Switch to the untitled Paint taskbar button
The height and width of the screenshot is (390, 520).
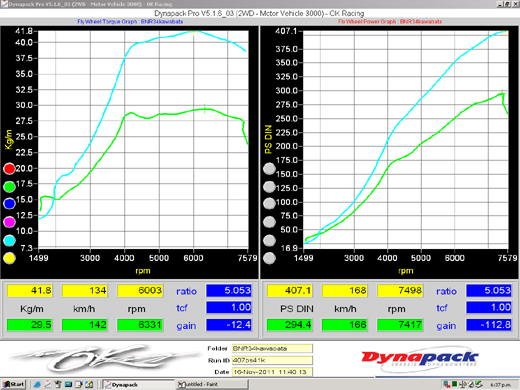(x=212, y=385)
